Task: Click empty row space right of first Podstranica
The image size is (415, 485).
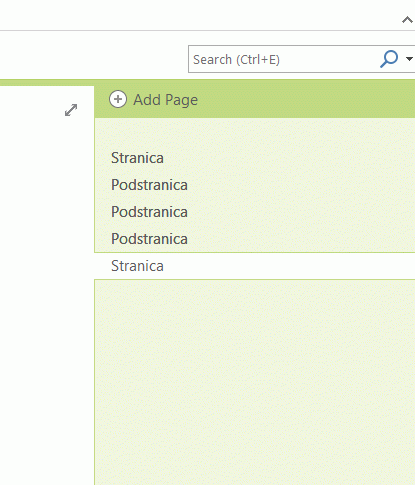Action: tap(302, 185)
